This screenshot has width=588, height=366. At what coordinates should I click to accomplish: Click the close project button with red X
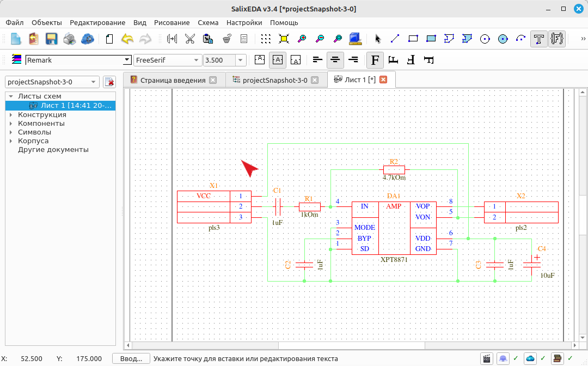(x=109, y=82)
